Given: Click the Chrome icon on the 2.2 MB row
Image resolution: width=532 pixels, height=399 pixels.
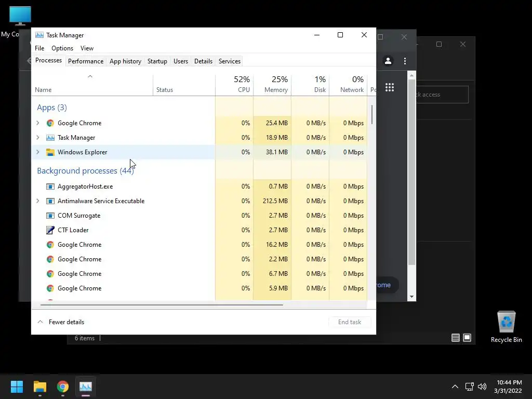Looking at the screenshot, I should click(50, 259).
